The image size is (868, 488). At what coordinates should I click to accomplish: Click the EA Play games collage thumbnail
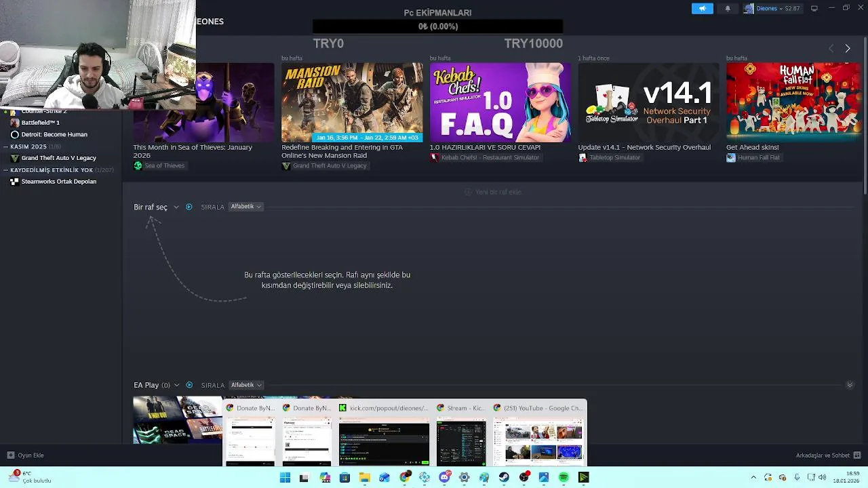[x=178, y=420]
